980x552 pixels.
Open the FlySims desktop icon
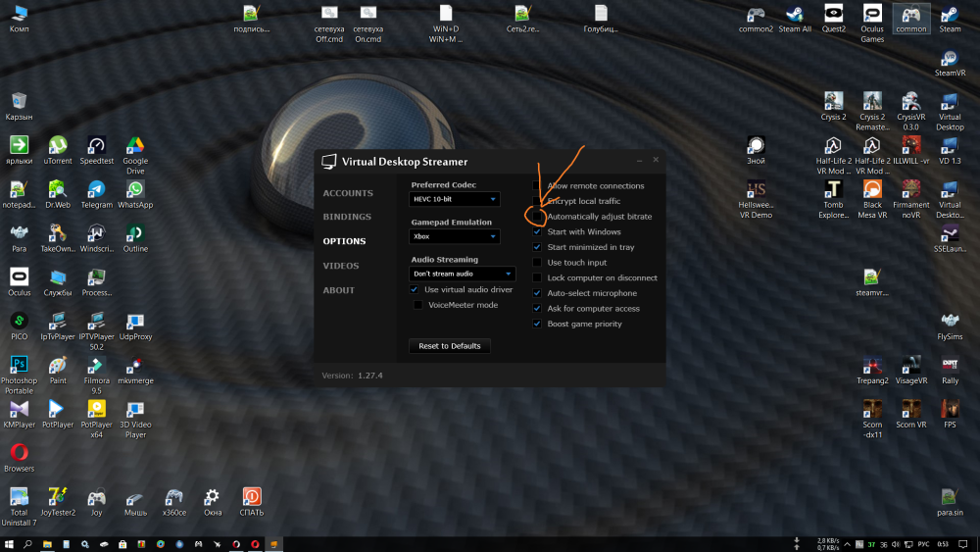click(950, 326)
